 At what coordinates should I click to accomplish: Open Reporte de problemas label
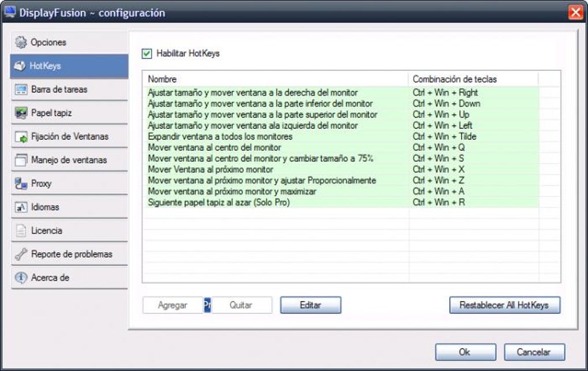click(71, 254)
